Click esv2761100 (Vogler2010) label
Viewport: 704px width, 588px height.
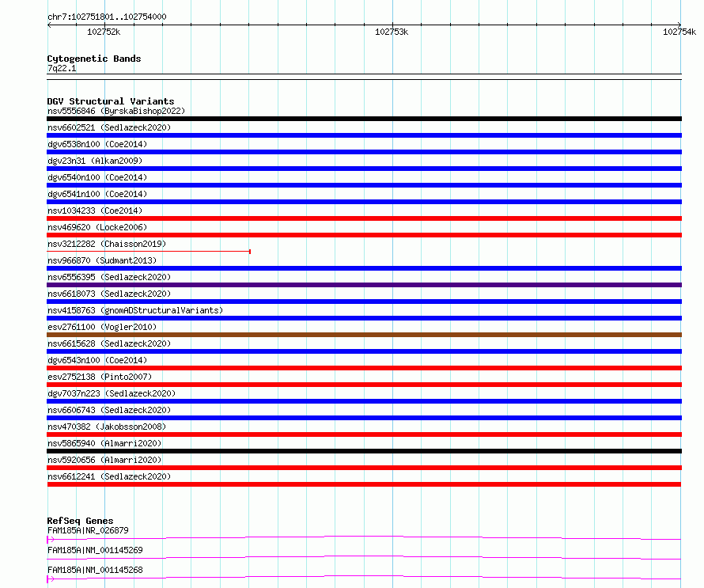coord(102,327)
